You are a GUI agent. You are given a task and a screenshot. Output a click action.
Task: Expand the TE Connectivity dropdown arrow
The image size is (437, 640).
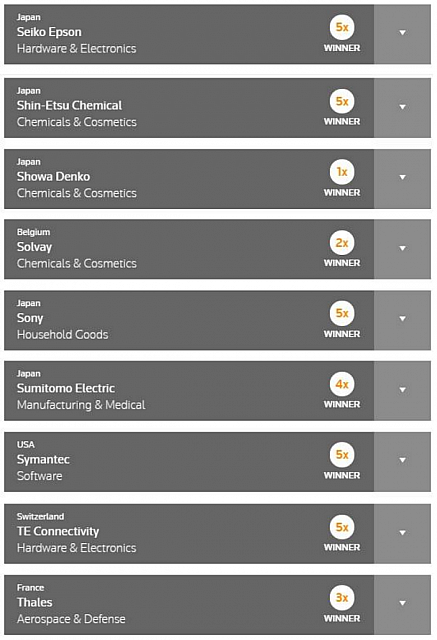tap(402, 533)
